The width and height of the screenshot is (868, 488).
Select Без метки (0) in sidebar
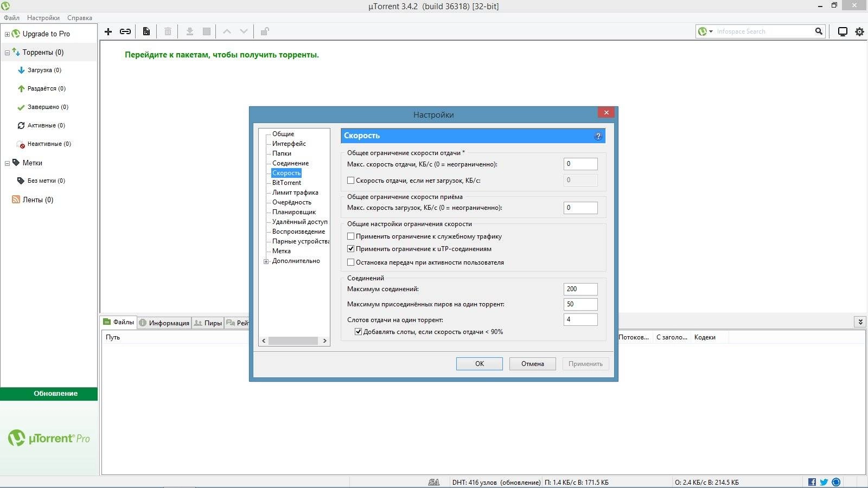click(46, 181)
